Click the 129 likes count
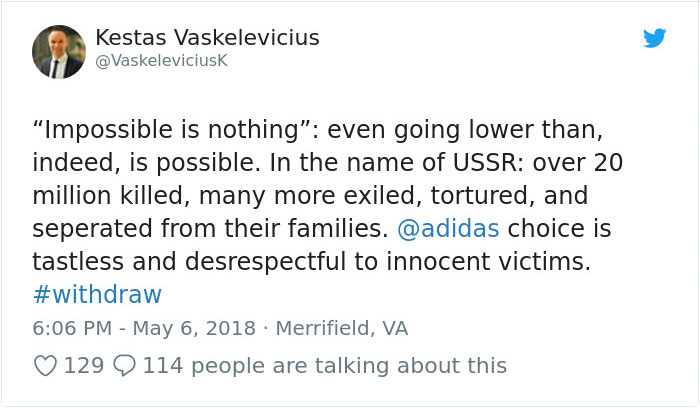 click(84, 366)
